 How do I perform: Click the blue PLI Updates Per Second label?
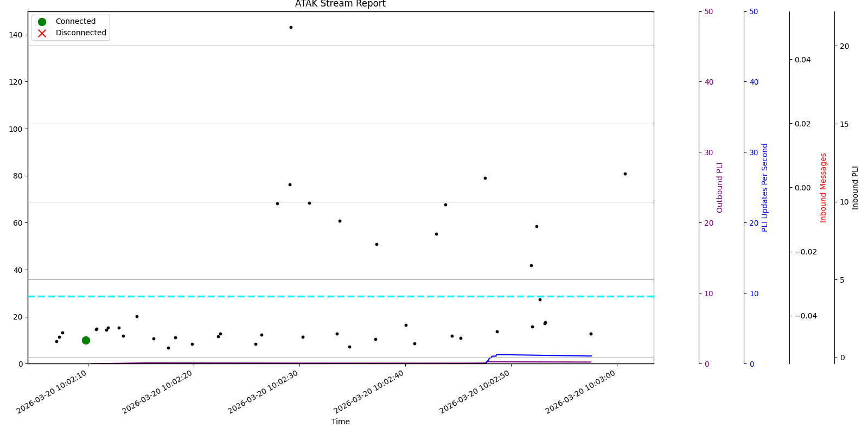tap(765, 187)
